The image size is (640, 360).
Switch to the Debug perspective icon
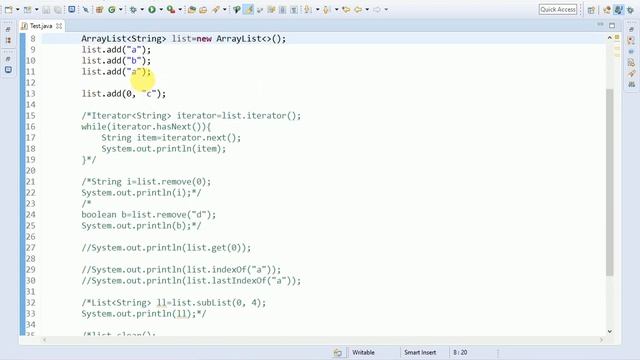pos(630,10)
